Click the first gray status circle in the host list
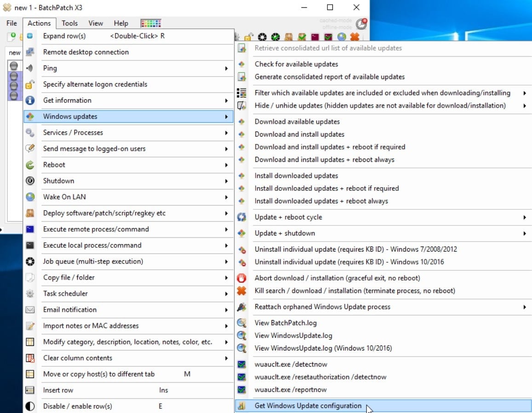This screenshot has height=413, width=532. [14, 66]
